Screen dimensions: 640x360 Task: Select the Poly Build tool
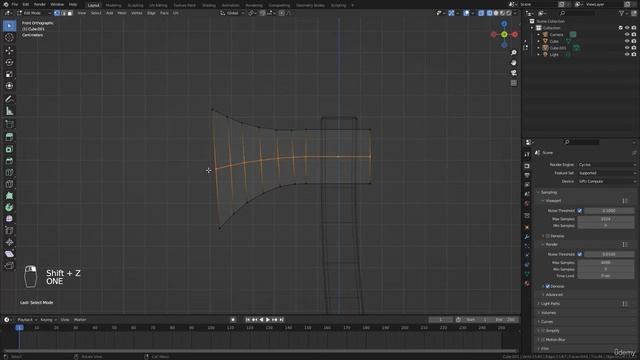(9, 196)
